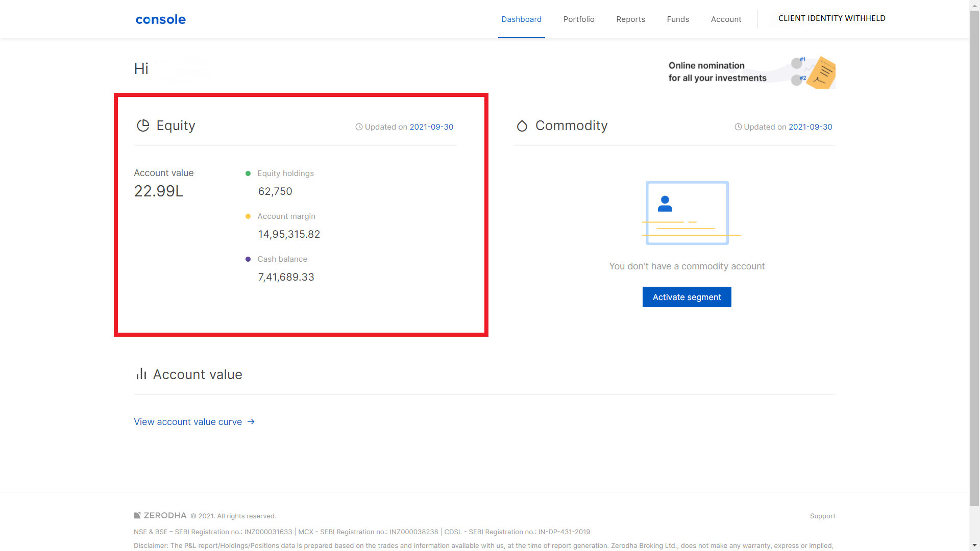
Task: Click the Account value bar chart icon
Action: tap(141, 374)
